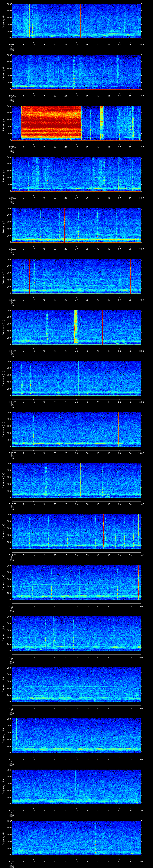Click the 2:00 end time label

(x=141, y=44)
